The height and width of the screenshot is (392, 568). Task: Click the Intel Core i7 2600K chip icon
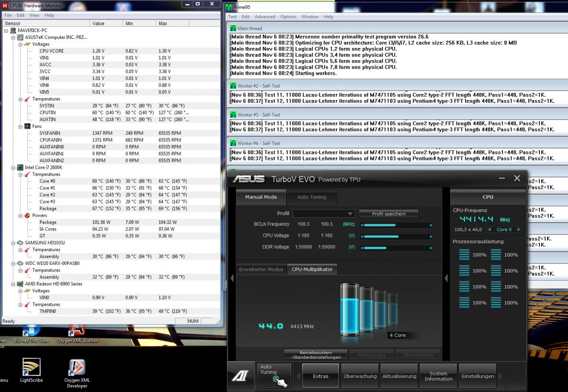20,167
